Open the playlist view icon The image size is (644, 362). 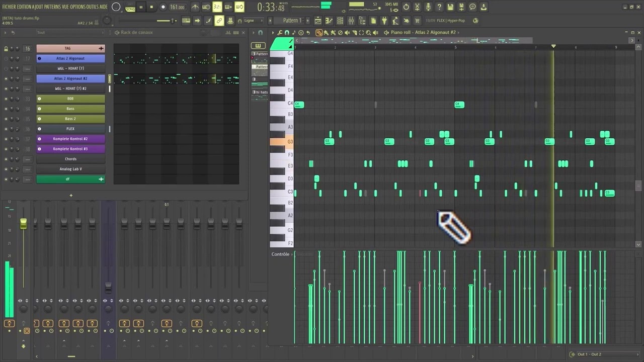pos(318,21)
